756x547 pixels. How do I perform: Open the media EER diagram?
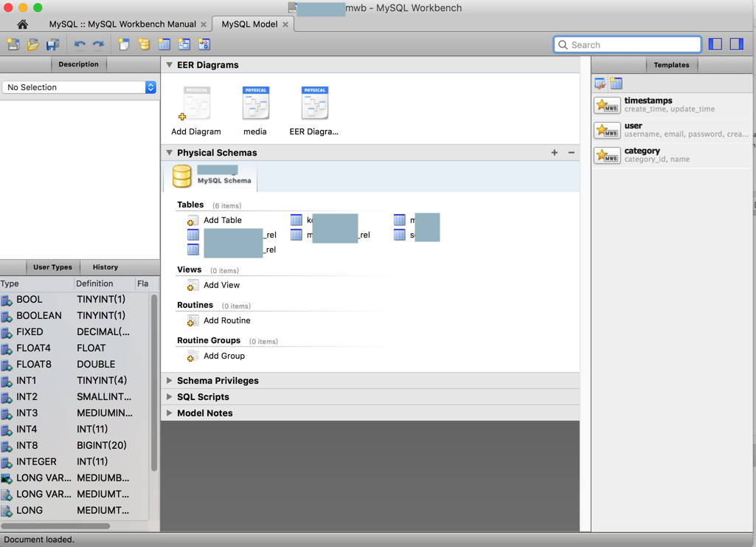click(x=255, y=103)
